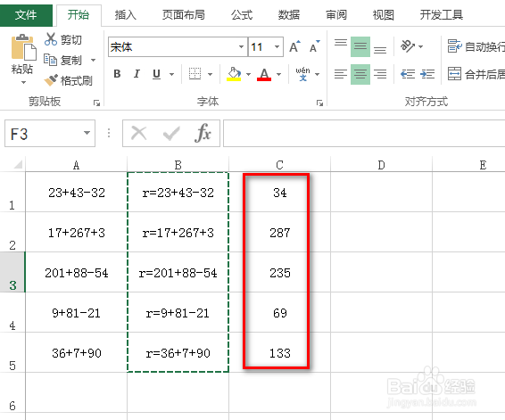
Task: Decrease font size with small A icon
Action: click(315, 47)
